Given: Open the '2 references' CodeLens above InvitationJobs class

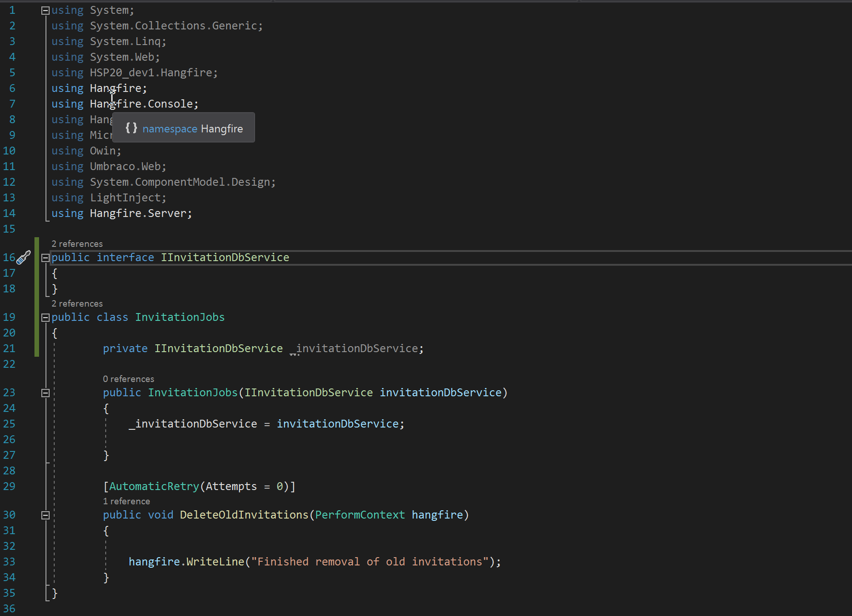Looking at the screenshot, I should [x=77, y=303].
